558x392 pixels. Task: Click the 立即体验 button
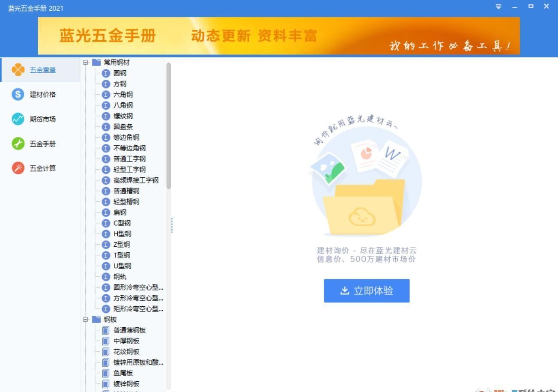[367, 291]
